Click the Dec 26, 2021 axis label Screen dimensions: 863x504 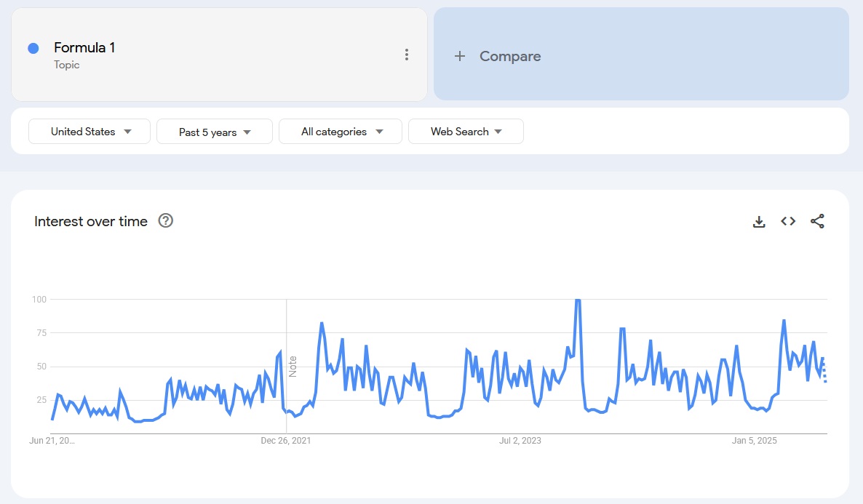coord(286,441)
